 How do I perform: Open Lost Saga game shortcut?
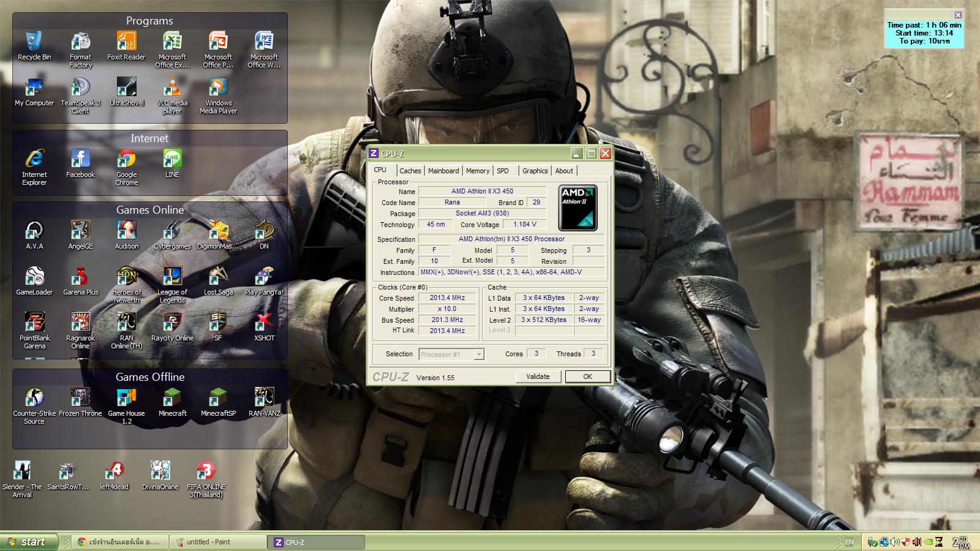pos(218,281)
